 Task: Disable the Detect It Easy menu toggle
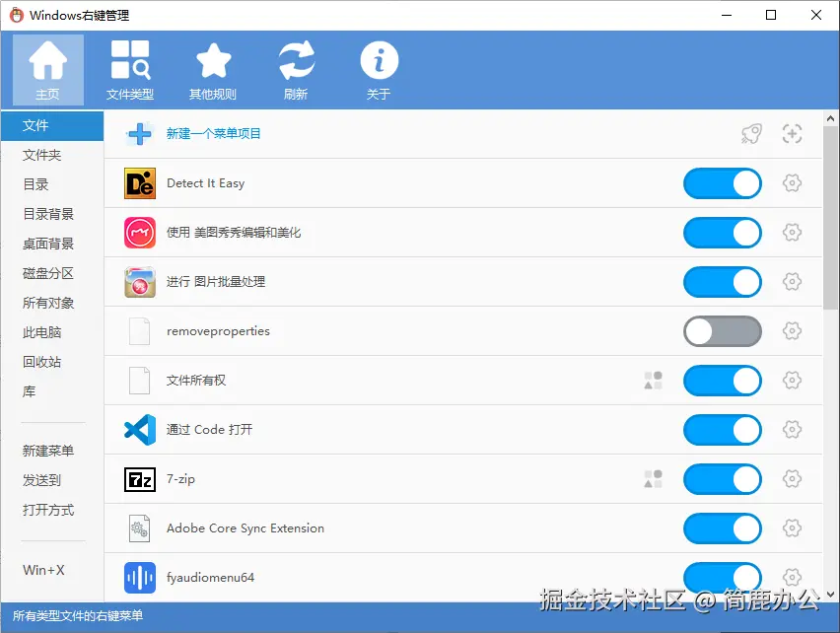point(722,183)
